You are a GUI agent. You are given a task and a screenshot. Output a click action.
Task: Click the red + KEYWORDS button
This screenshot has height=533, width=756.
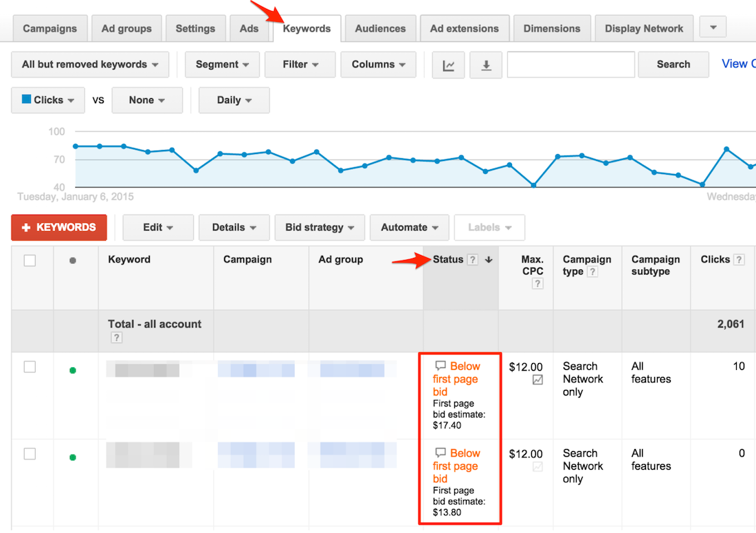pyautogui.click(x=58, y=227)
